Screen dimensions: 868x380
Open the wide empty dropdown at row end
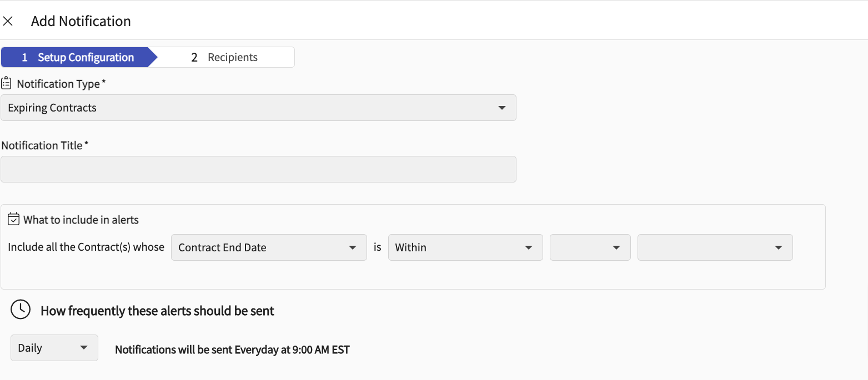pos(715,247)
